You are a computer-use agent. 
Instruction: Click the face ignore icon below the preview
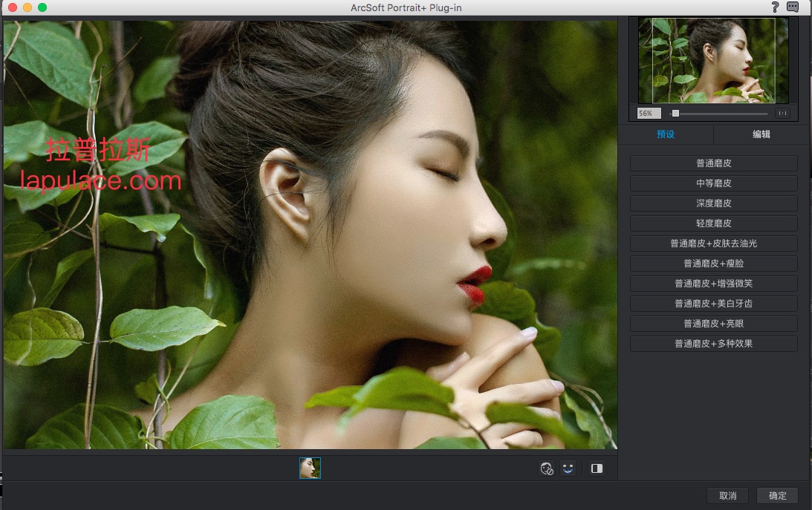coord(547,468)
